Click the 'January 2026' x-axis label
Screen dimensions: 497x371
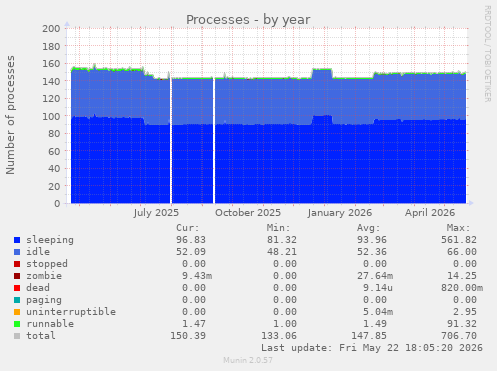pyautogui.click(x=340, y=213)
